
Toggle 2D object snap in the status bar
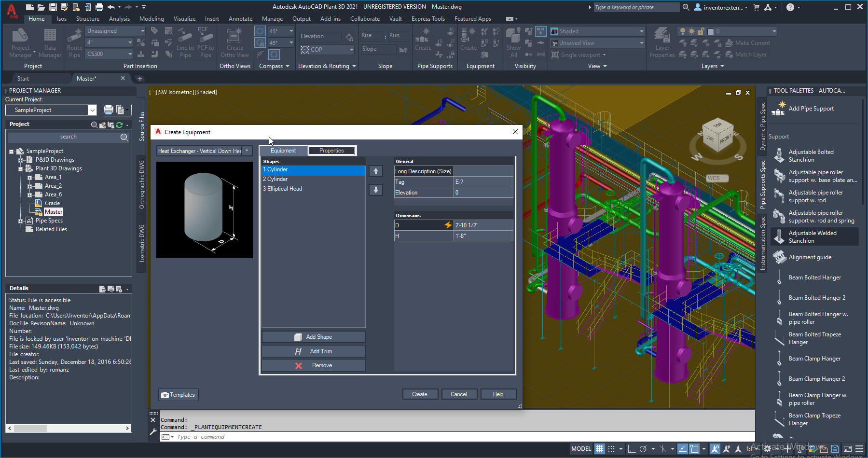tap(694, 449)
